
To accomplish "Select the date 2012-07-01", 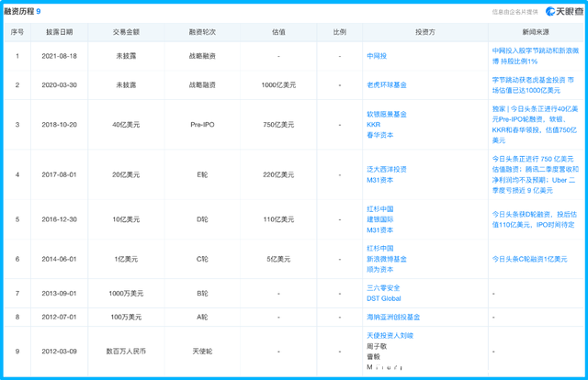I will tap(59, 317).
